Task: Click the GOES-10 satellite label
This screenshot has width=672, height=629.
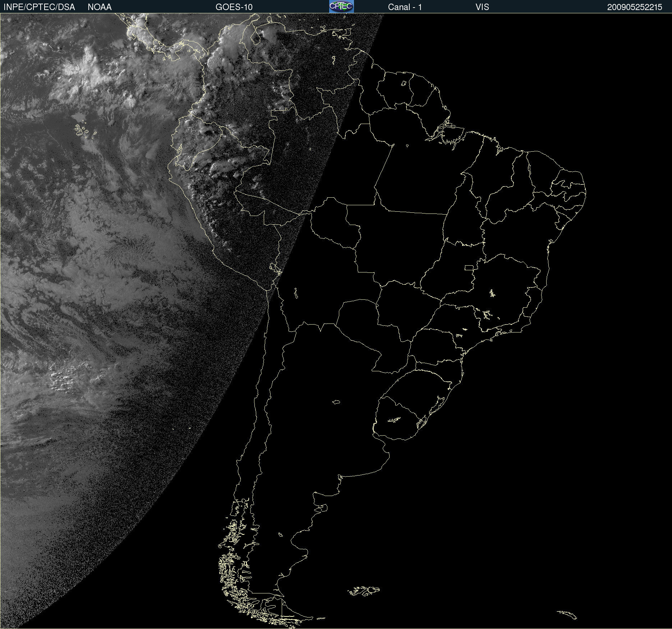Action: 234,7
